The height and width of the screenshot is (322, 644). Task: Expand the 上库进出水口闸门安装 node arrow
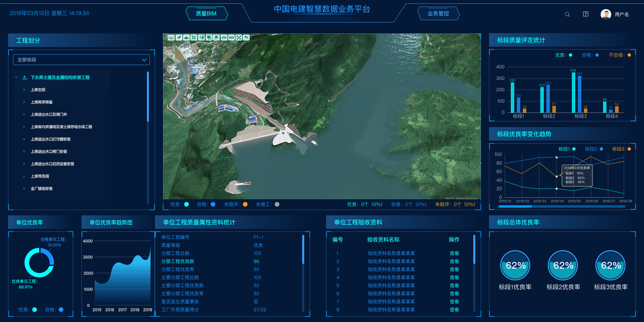click(x=24, y=152)
